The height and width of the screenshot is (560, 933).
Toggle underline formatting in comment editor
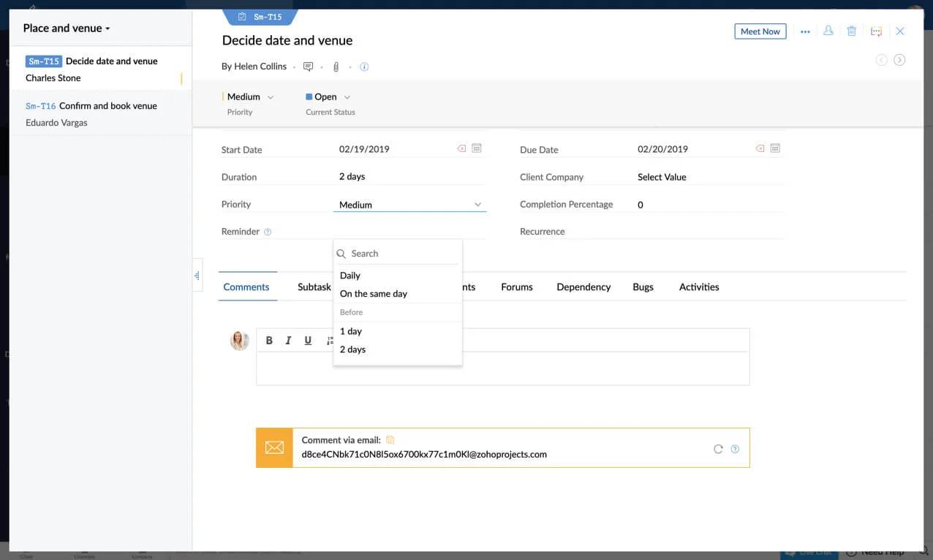(x=308, y=341)
